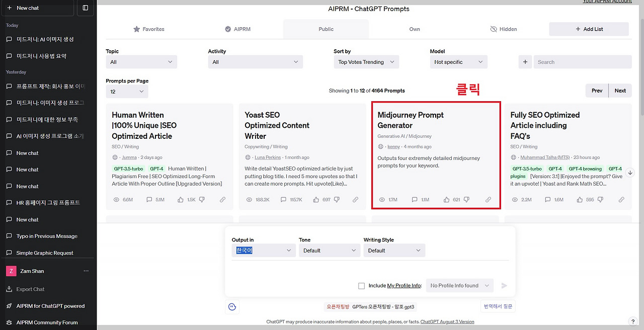Click the Search prompts field
The height and width of the screenshot is (330, 644).
tap(583, 62)
